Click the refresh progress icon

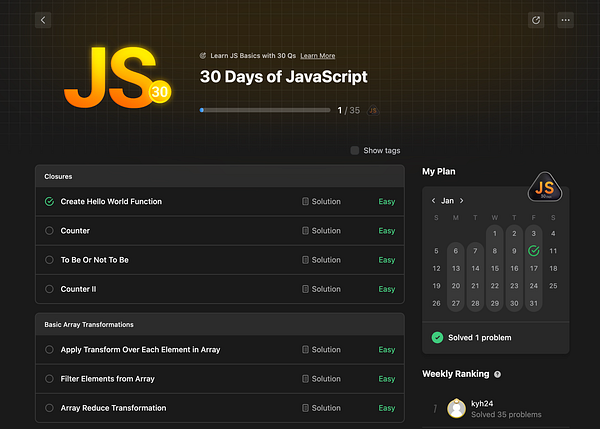536,20
